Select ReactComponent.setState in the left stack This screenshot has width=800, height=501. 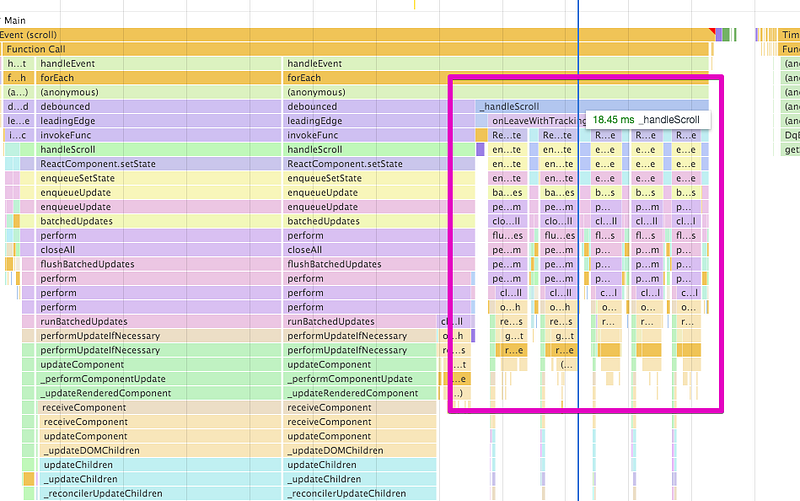[x=158, y=163]
